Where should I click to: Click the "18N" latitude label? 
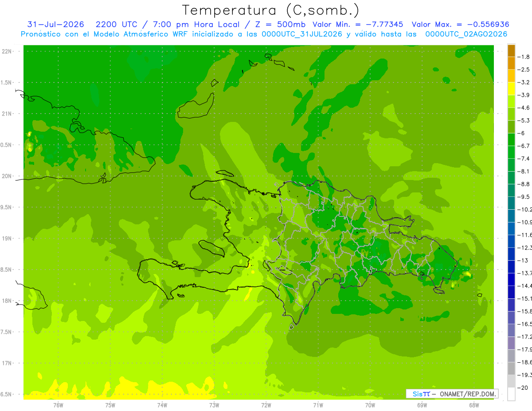click(8, 301)
